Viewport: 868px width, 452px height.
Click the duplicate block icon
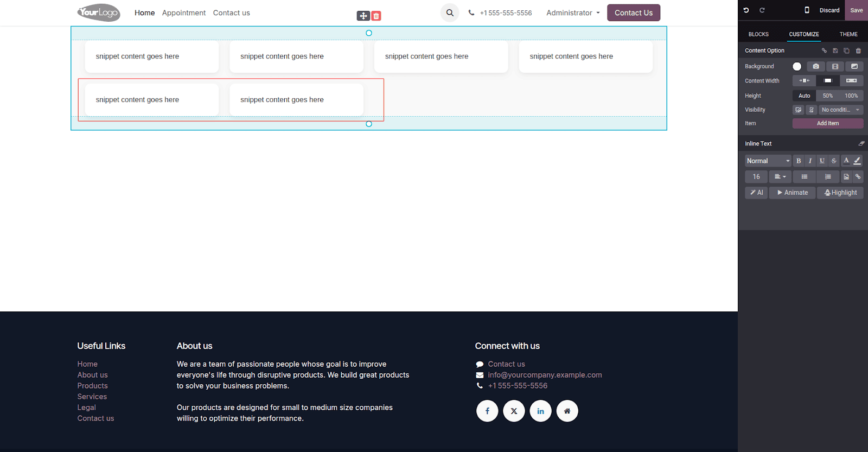(x=846, y=50)
